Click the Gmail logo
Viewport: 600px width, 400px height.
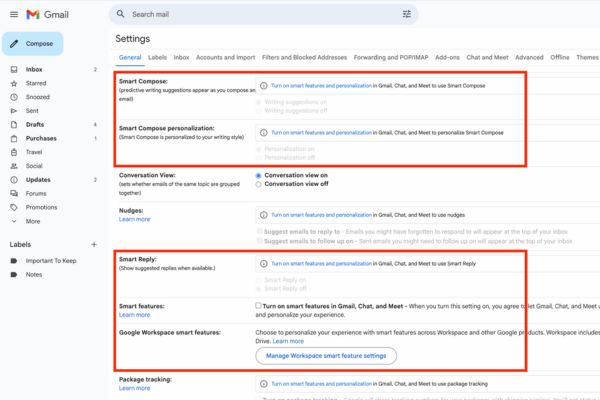[47, 15]
